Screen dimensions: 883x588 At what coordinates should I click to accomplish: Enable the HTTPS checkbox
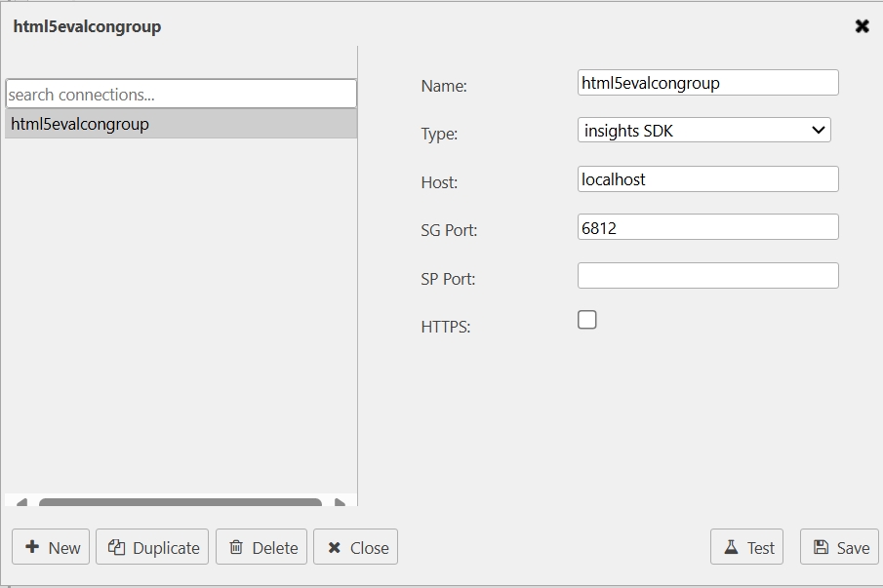[x=587, y=320]
